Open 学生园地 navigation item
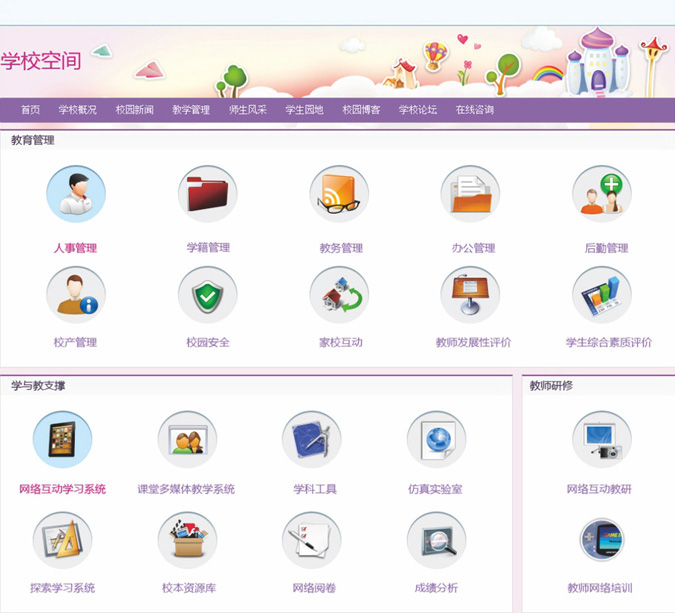The width and height of the screenshot is (675, 613). [x=304, y=110]
